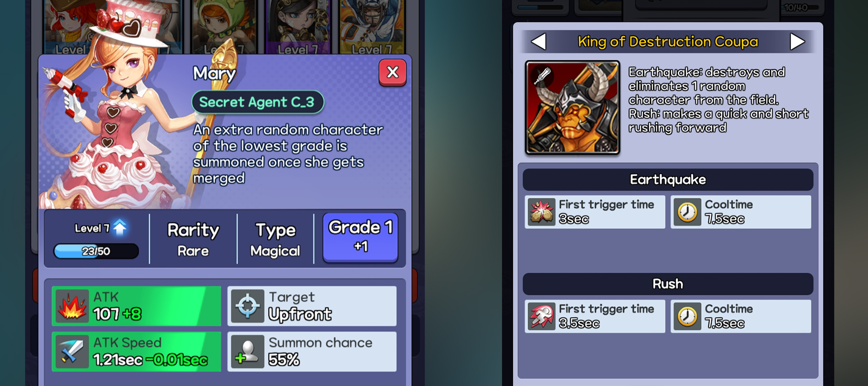
Task: Select the Grade 1 +1 button
Action: 360,238
